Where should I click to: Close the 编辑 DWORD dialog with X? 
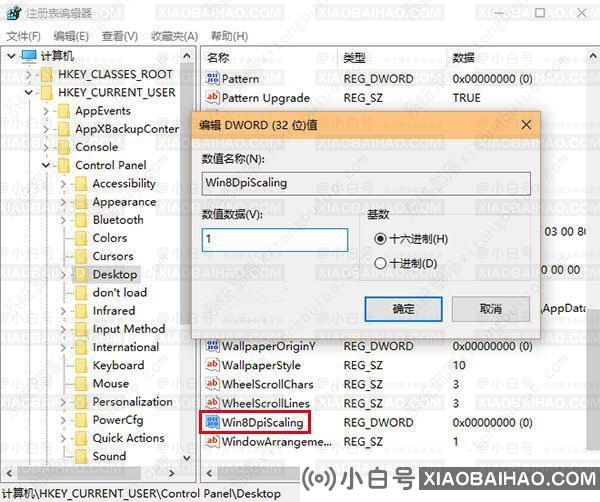pyautogui.click(x=526, y=125)
